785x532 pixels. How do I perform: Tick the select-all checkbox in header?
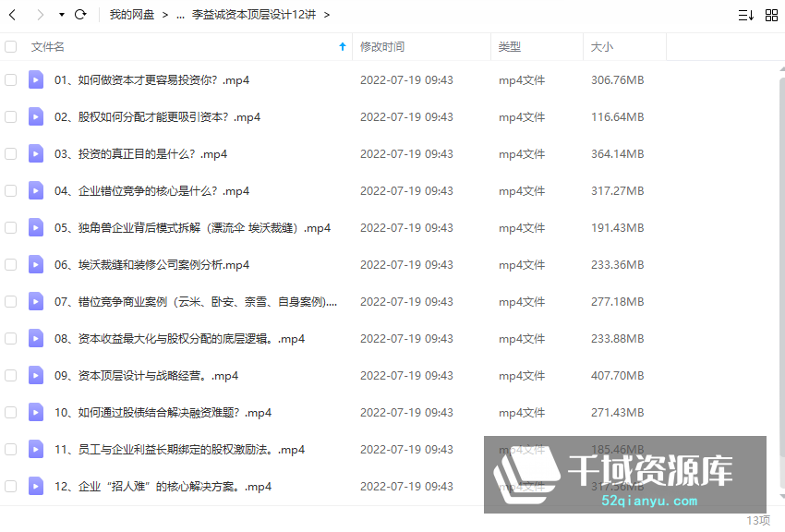click(x=10, y=47)
